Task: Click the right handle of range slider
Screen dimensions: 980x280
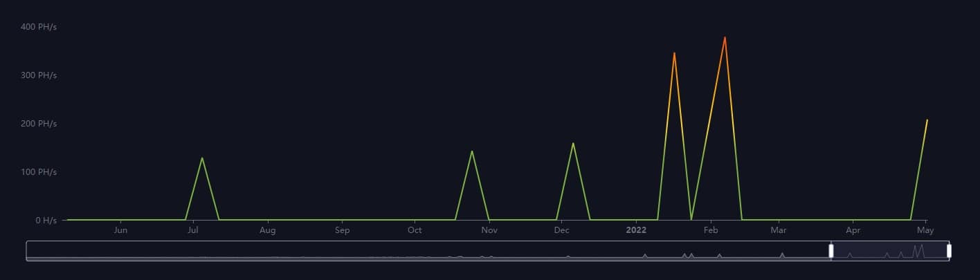Action: [x=950, y=250]
